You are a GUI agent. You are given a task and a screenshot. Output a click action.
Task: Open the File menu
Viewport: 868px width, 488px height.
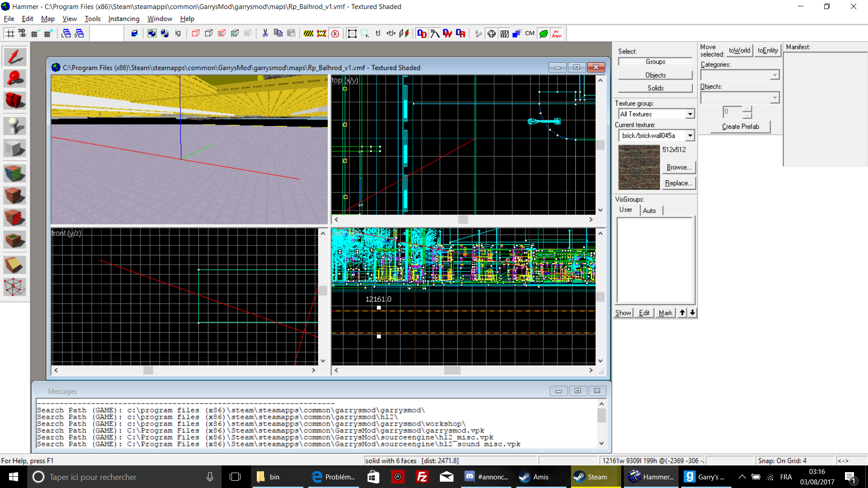pos(9,19)
